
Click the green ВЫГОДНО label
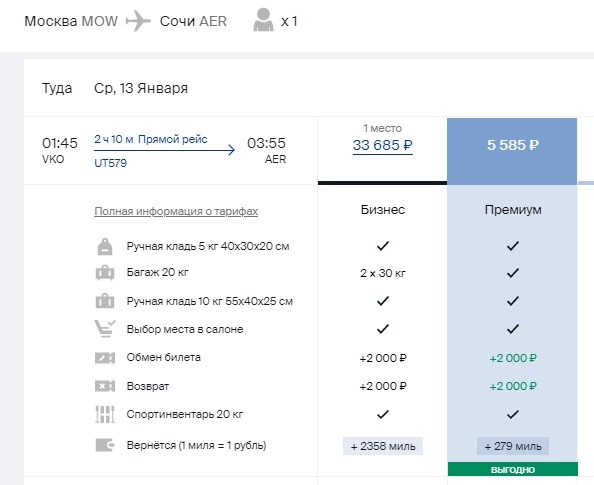click(x=513, y=469)
